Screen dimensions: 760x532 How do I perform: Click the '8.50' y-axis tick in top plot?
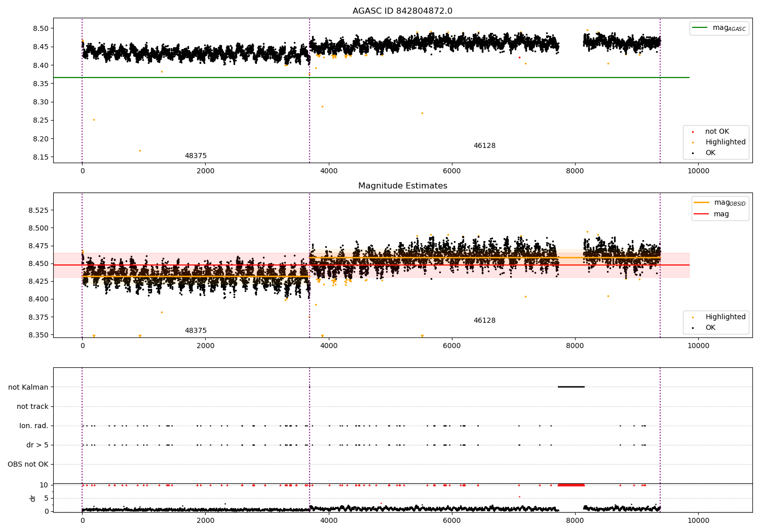[x=41, y=28]
